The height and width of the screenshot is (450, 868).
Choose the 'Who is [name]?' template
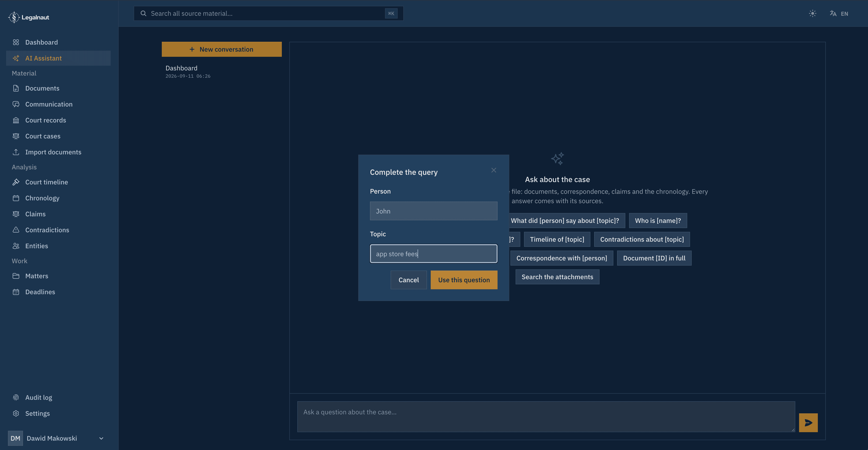tap(658, 221)
